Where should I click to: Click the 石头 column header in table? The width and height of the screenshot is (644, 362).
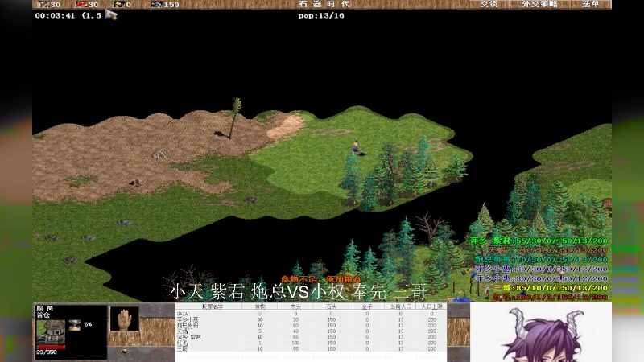coord(332,306)
